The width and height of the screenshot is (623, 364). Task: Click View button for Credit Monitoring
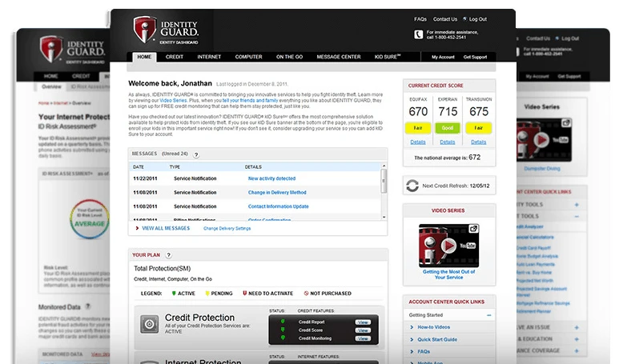(x=363, y=338)
